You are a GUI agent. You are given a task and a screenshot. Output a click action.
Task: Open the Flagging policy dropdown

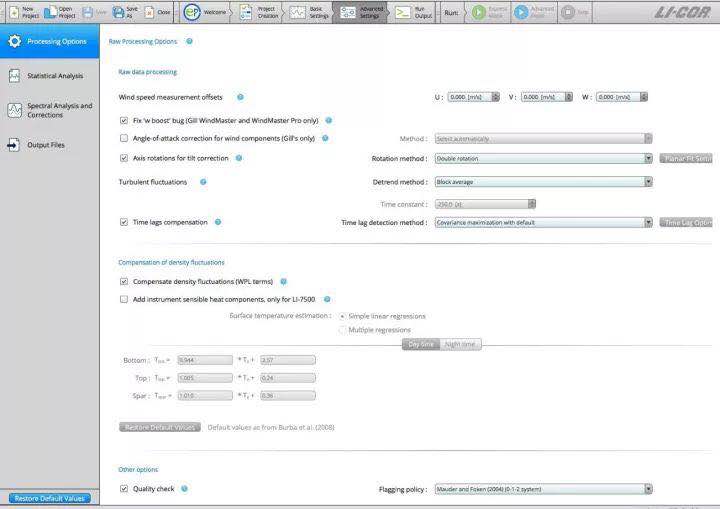coord(543,489)
